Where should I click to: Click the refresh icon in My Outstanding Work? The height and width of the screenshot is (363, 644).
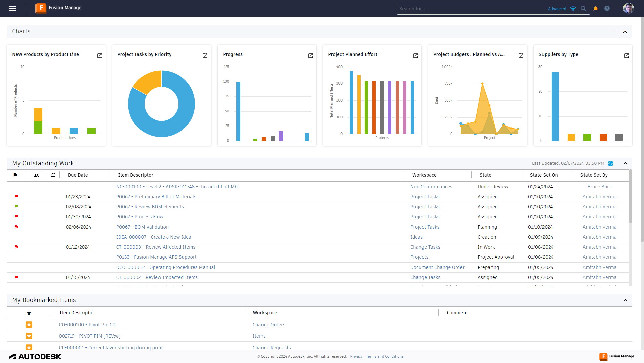611,163
